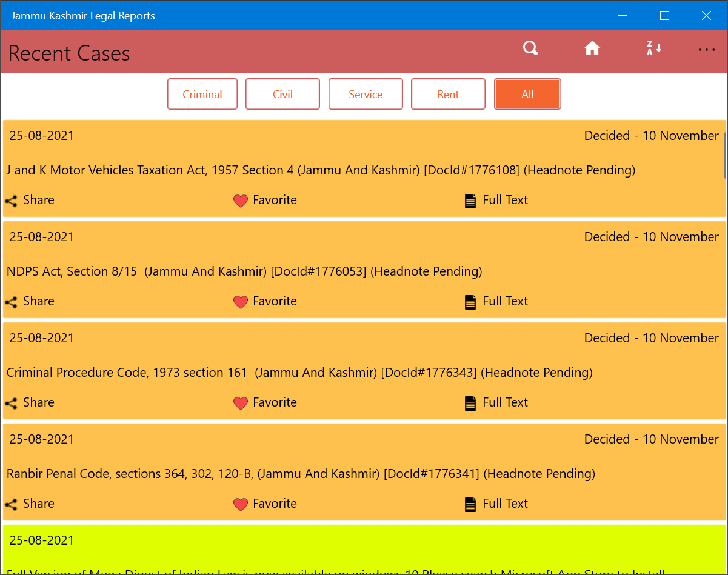Open the search icon in header
The width and height of the screenshot is (728, 575).
pos(530,48)
